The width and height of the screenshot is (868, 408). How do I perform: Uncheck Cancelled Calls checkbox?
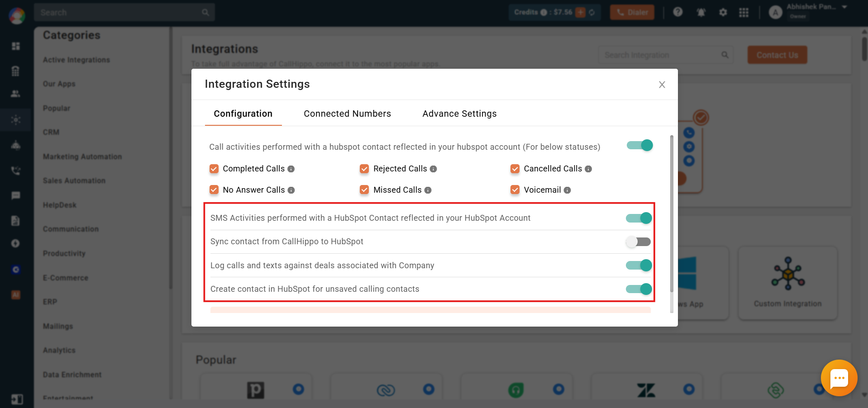pos(515,169)
